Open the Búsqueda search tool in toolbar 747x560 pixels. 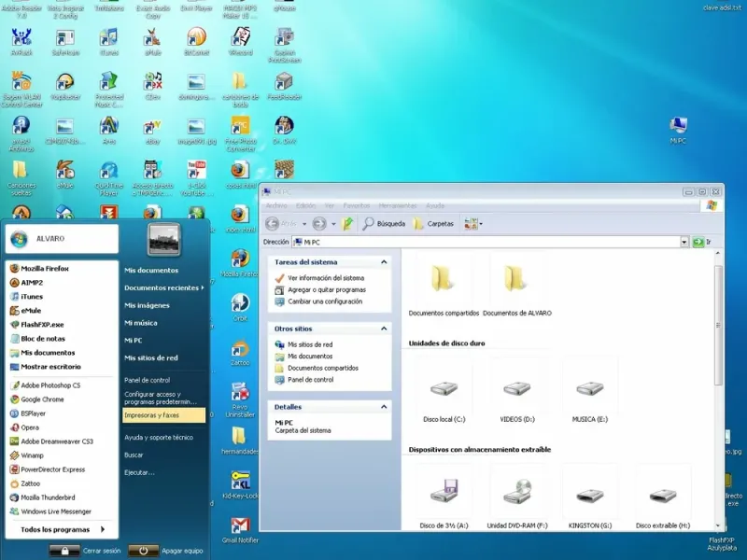click(x=384, y=224)
